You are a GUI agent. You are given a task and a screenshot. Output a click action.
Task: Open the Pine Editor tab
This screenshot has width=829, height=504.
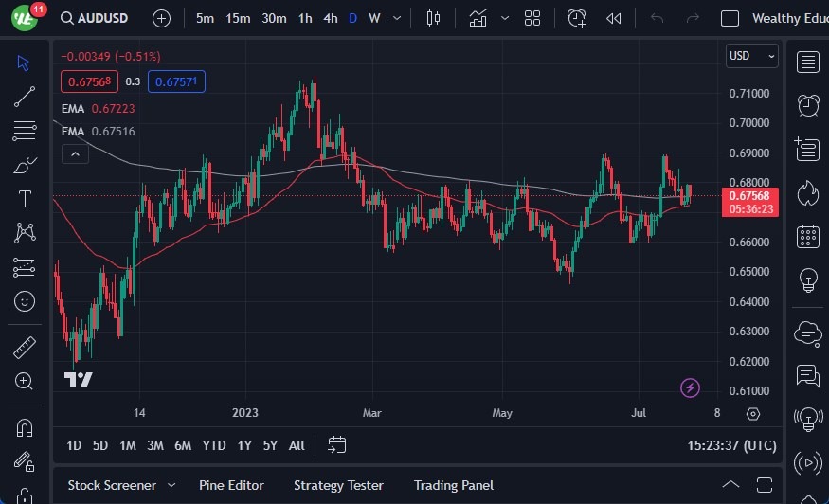click(234, 485)
